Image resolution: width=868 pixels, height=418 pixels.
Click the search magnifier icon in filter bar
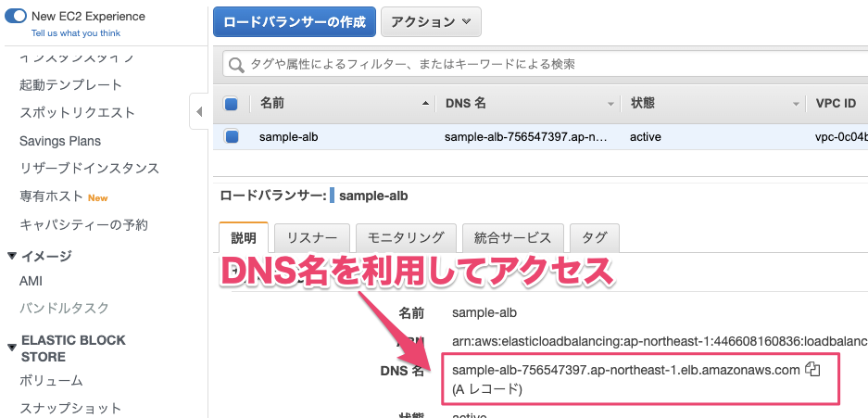click(236, 65)
